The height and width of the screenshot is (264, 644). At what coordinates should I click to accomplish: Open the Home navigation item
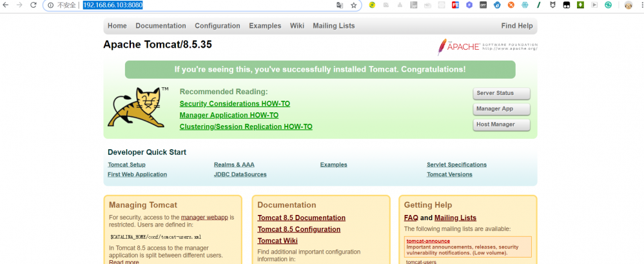117,25
